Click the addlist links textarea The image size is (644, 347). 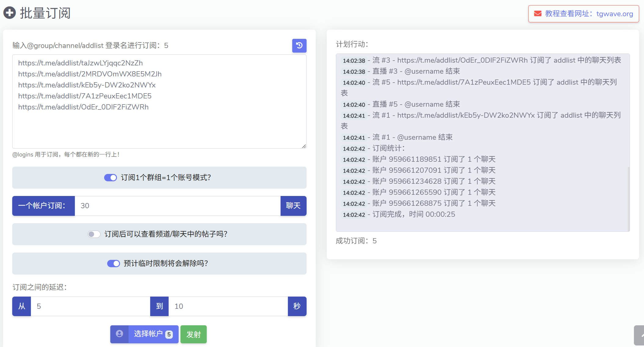[x=159, y=128]
